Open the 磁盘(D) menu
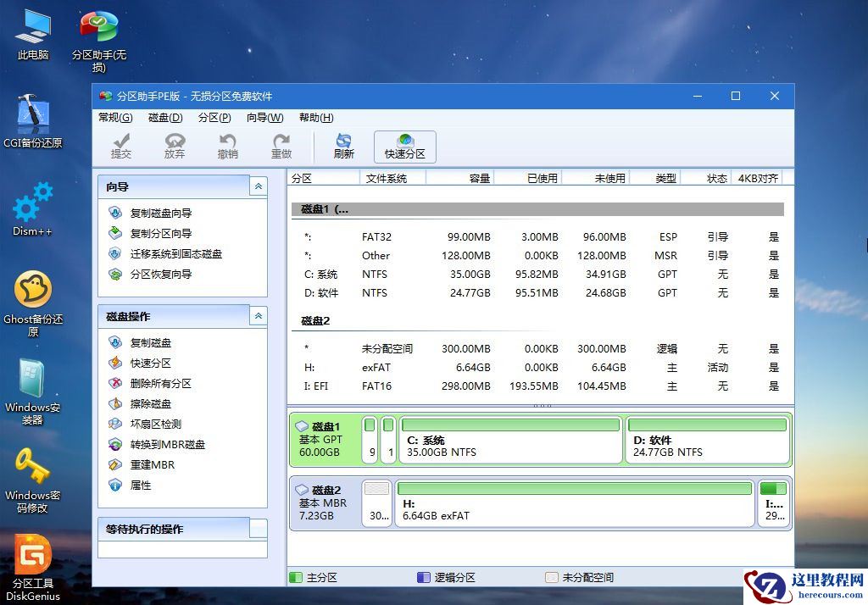 [x=163, y=118]
